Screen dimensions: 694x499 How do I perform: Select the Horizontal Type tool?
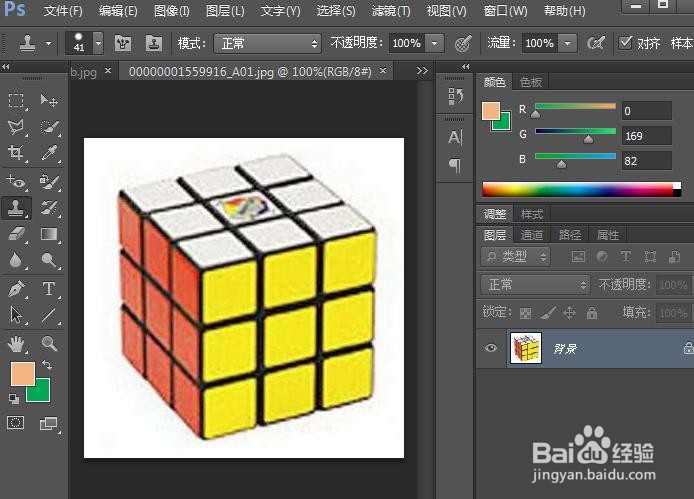[49, 289]
